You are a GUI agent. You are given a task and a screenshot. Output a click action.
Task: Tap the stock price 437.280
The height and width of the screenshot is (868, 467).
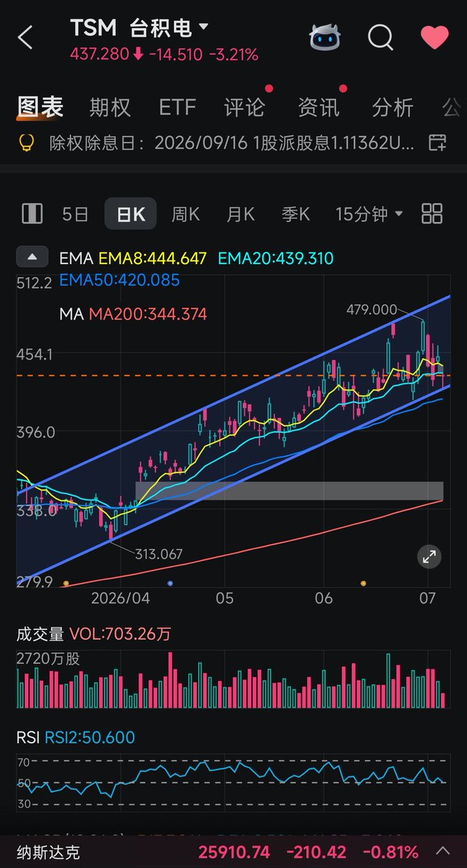[99, 55]
